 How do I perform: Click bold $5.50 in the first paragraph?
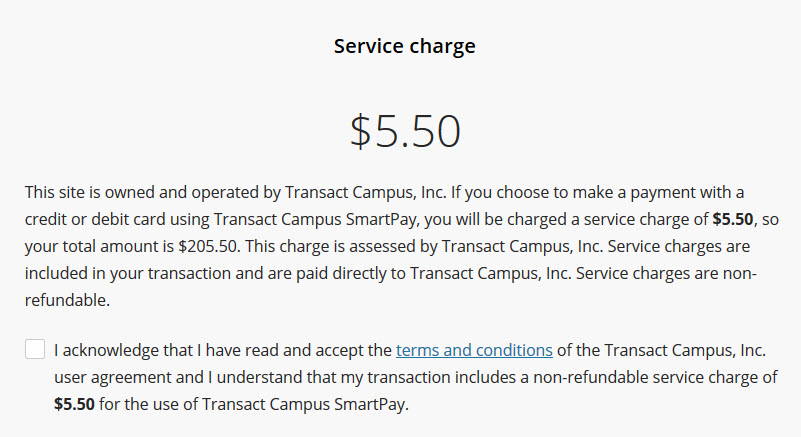click(x=733, y=219)
